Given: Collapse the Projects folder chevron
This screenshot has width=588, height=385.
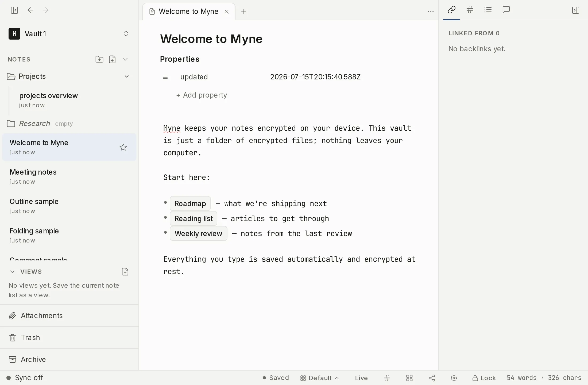Looking at the screenshot, I should 127,76.
